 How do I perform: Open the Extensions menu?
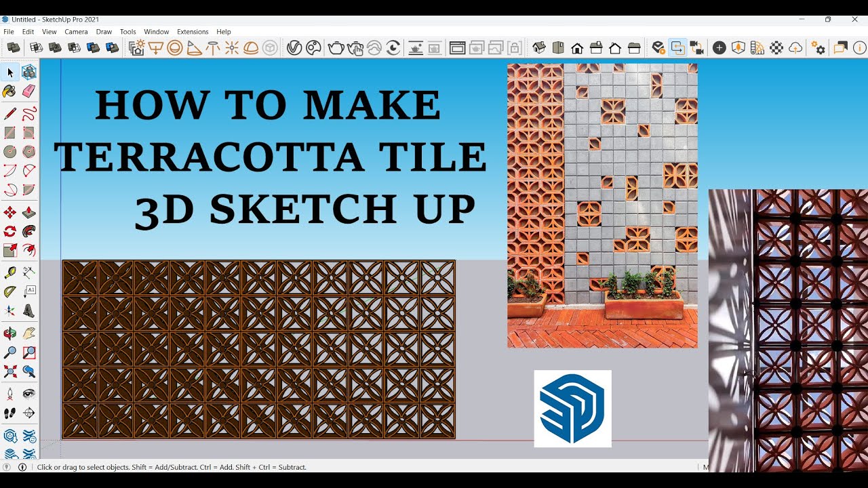coord(193,32)
